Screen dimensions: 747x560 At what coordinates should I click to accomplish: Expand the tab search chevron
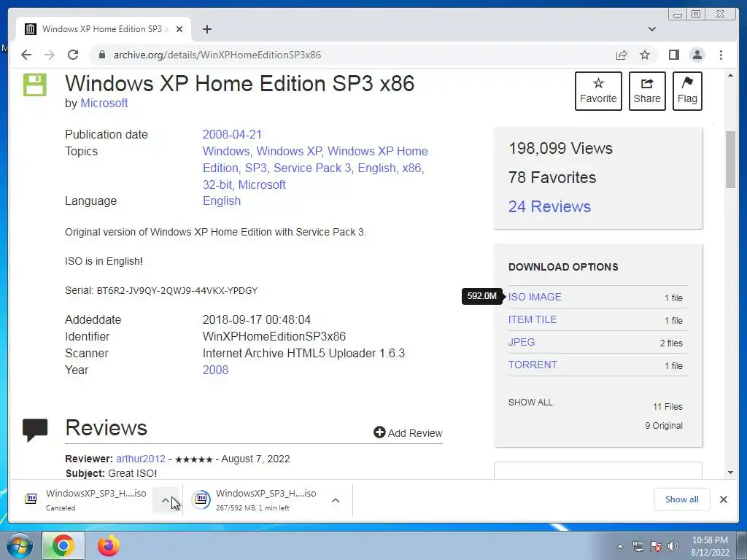click(x=652, y=29)
